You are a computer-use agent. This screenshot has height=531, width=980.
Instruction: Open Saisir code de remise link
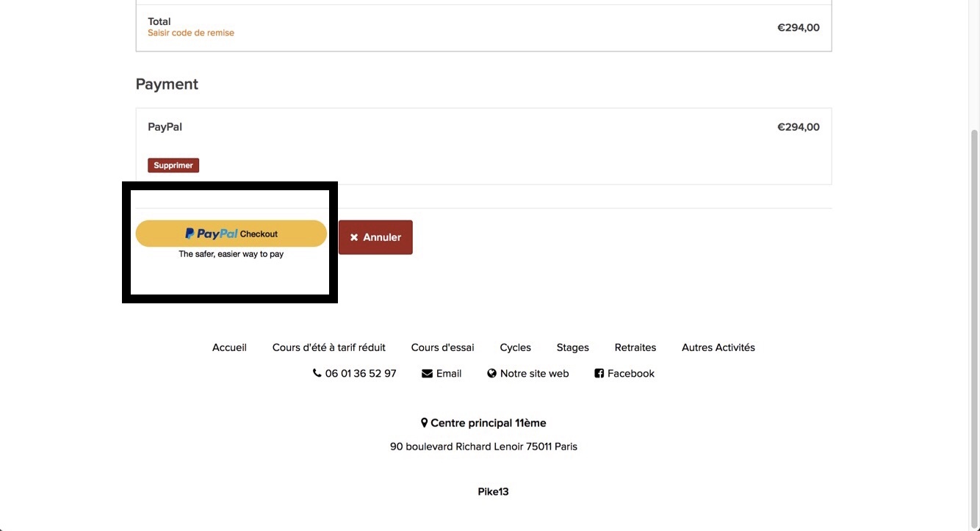coord(191,33)
